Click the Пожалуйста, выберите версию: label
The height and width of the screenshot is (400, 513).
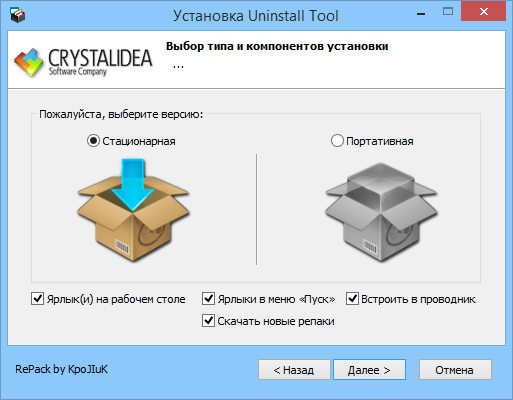pyautogui.click(x=121, y=114)
